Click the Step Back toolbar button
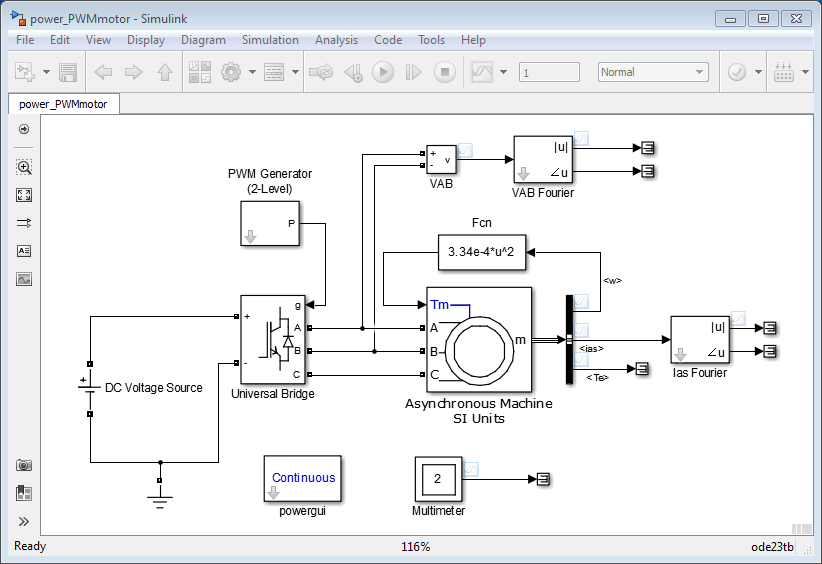Screen dimensions: 822x564 coord(353,72)
